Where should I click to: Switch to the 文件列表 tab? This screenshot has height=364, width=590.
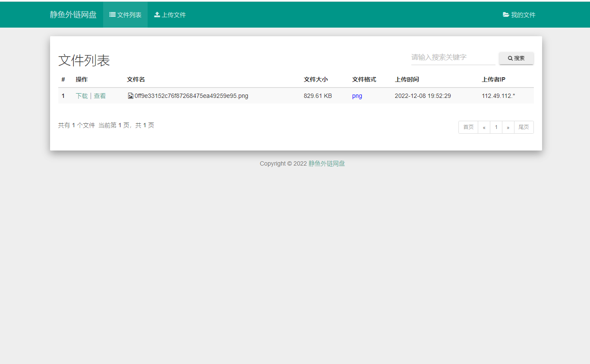pyautogui.click(x=125, y=15)
